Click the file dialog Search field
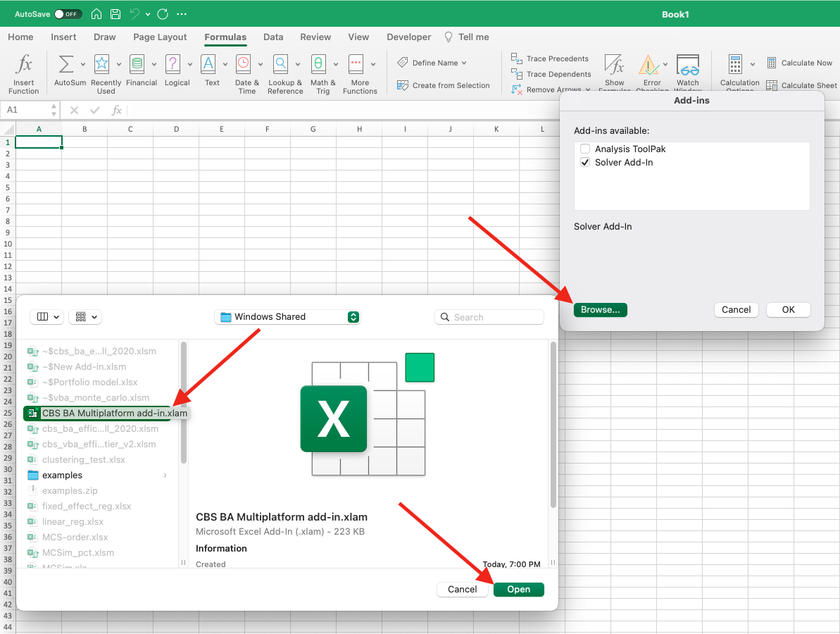Image resolution: width=840 pixels, height=634 pixels. pyautogui.click(x=489, y=318)
